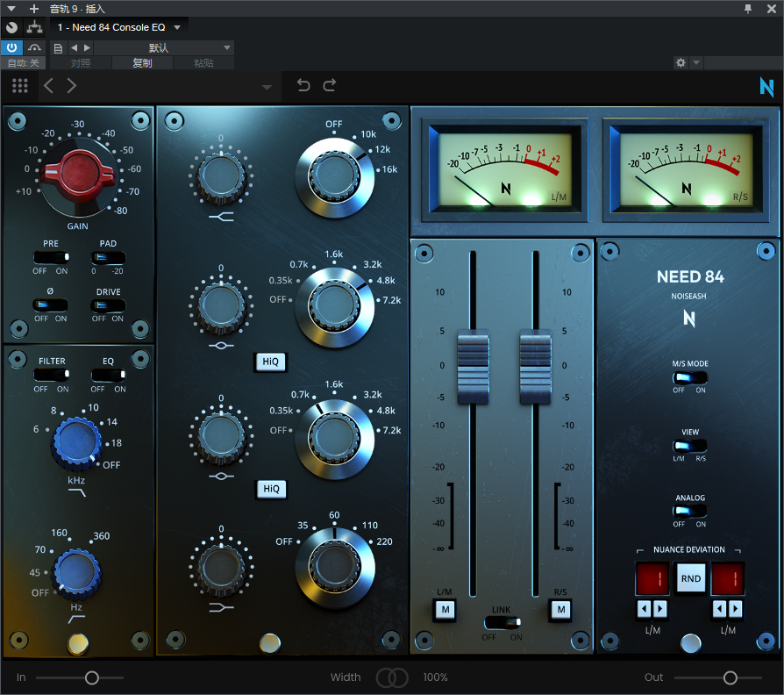This screenshot has width=784, height=695.
Task: Click the undo arrow
Action: pyautogui.click(x=303, y=85)
